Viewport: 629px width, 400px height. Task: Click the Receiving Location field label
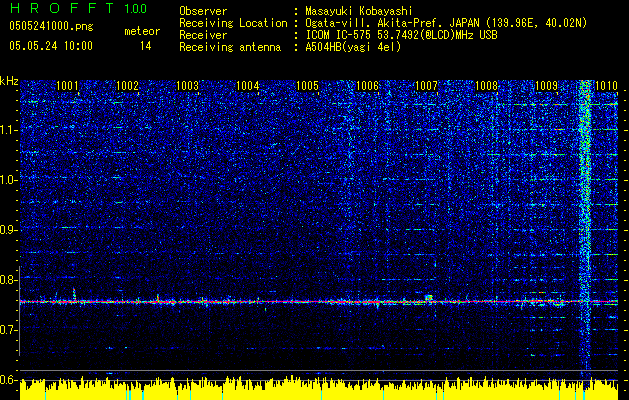[x=233, y=23]
